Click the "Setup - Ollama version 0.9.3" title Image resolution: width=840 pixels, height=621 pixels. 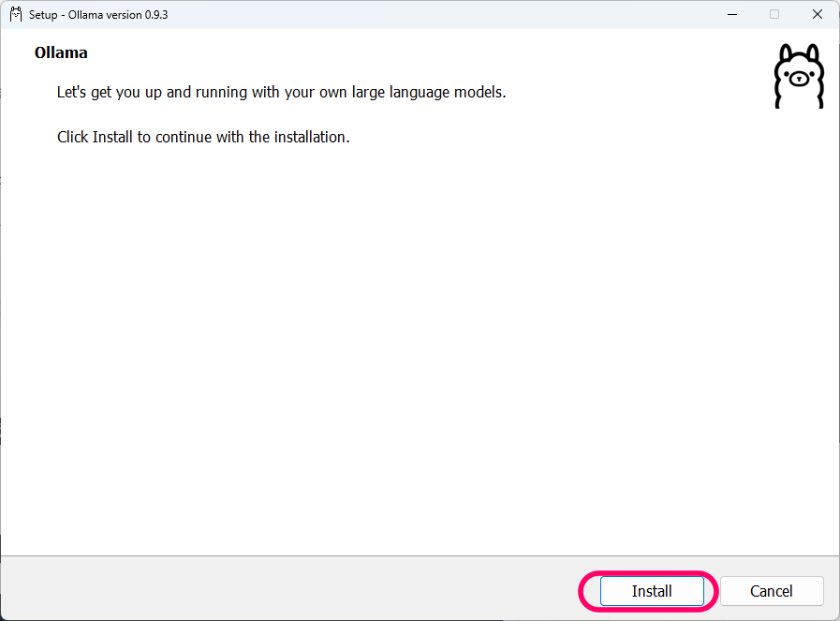(98, 14)
